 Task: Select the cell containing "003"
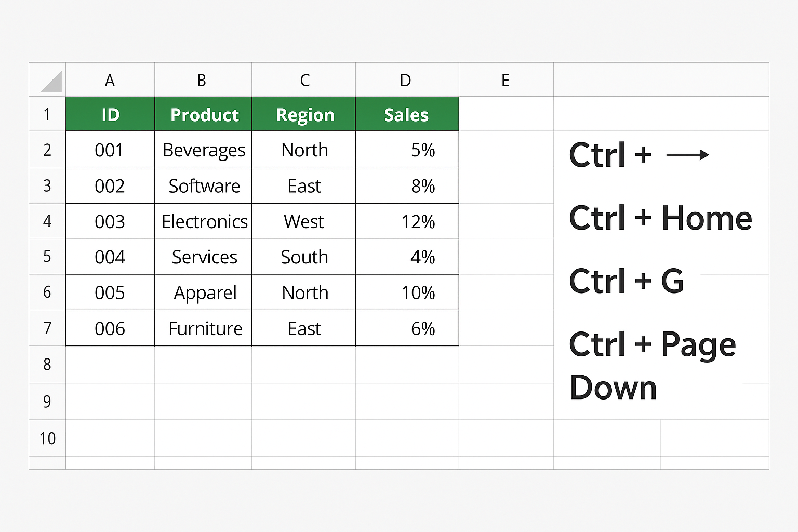110,221
